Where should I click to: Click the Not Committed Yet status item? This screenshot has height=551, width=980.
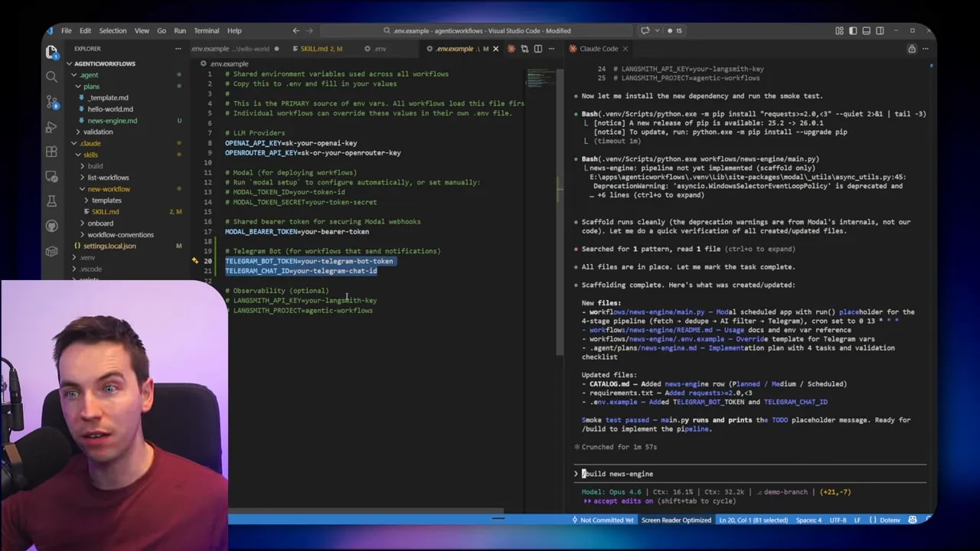tap(605, 520)
